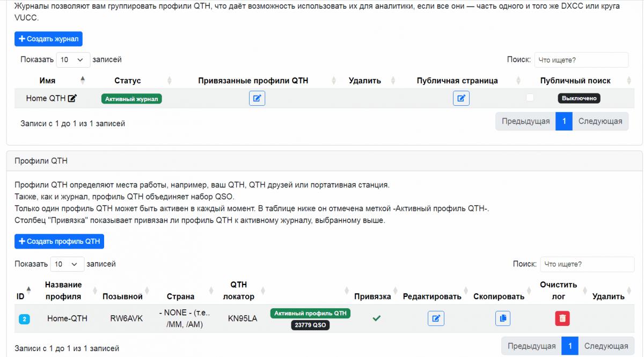
Task: Click the 23779 QSO badge
Action: tap(311, 325)
